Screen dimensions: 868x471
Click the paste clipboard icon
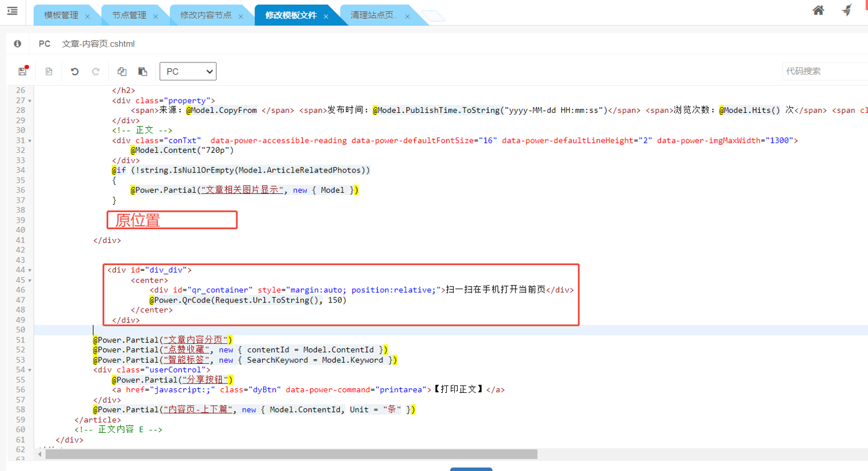coord(142,71)
